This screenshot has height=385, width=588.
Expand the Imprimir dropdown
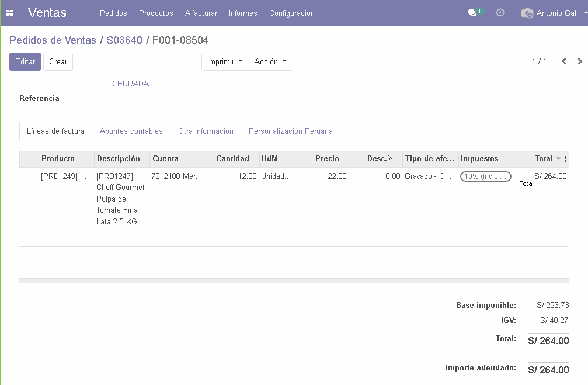click(x=225, y=62)
